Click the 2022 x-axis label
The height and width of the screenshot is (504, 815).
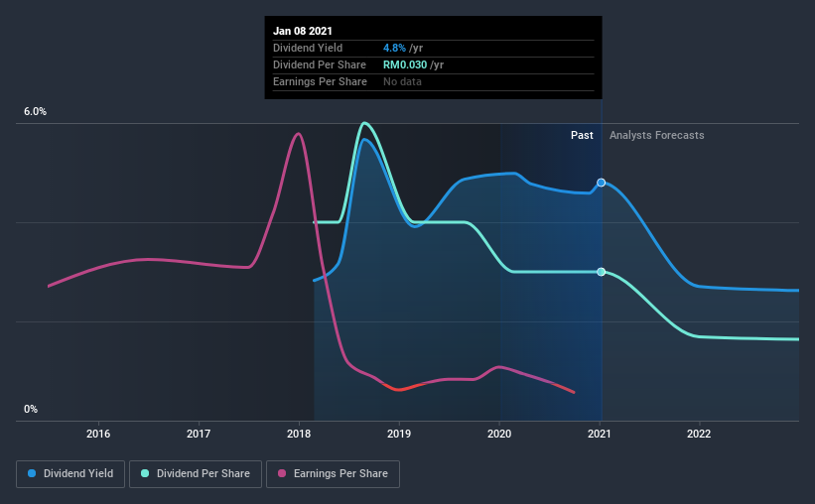(699, 434)
